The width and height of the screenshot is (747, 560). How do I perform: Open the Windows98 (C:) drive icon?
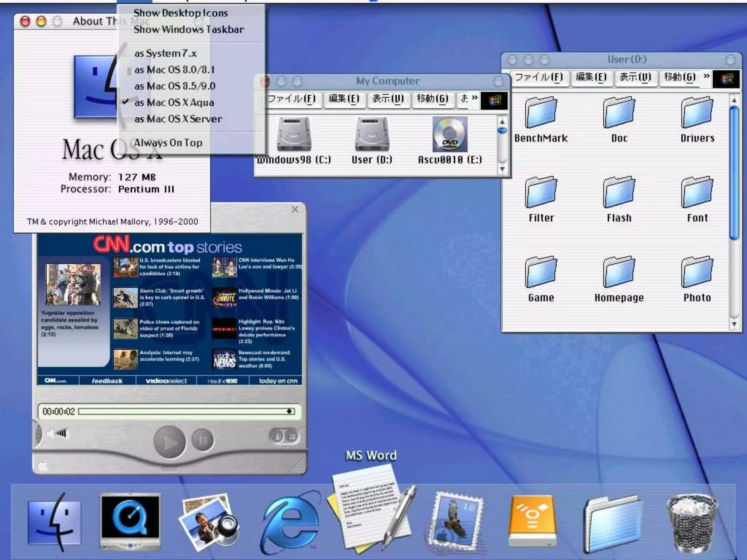click(x=294, y=135)
